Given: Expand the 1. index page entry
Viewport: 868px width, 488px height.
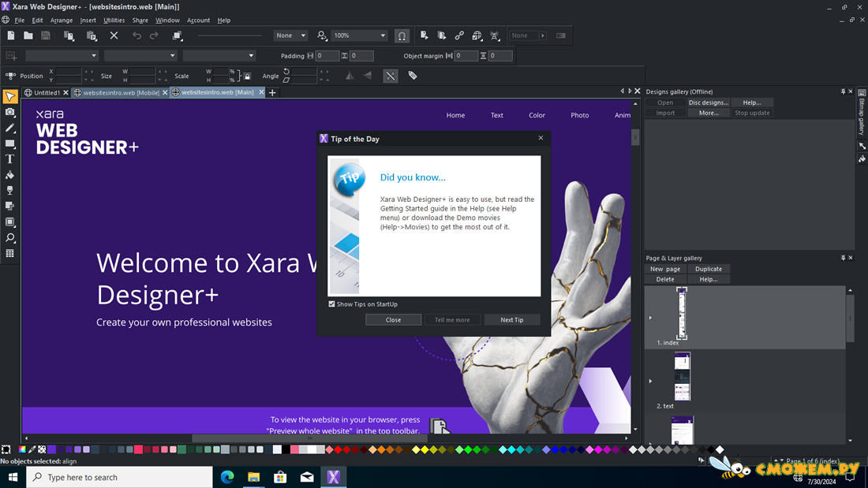Looking at the screenshot, I should 650,318.
